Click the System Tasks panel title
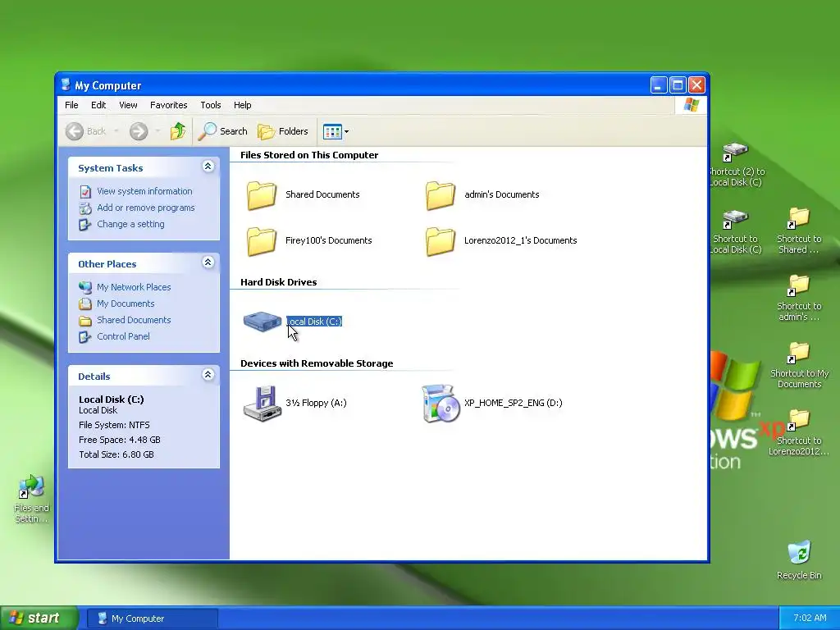This screenshot has width=840, height=630. tap(111, 168)
